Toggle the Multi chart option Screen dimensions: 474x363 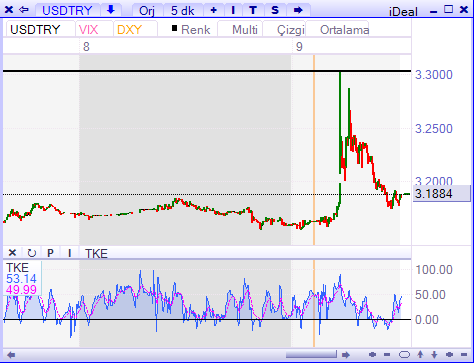(245, 30)
